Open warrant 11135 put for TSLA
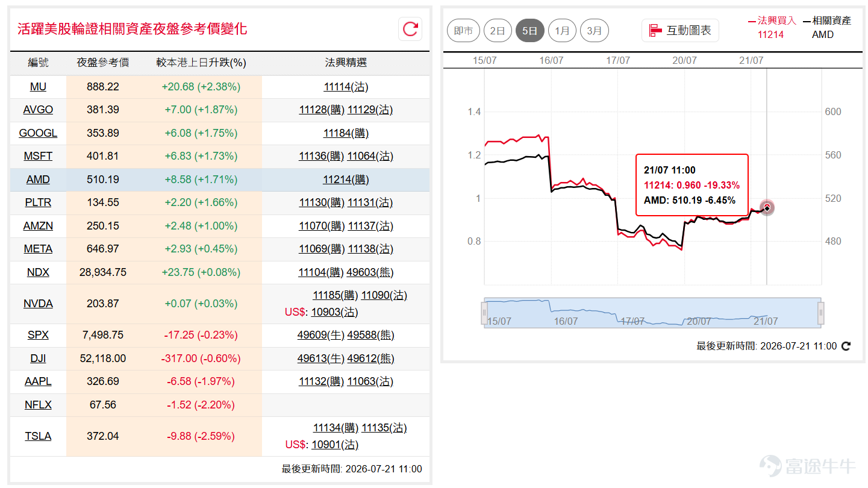The height and width of the screenshot is (488, 868). pyautogui.click(x=384, y=428)
